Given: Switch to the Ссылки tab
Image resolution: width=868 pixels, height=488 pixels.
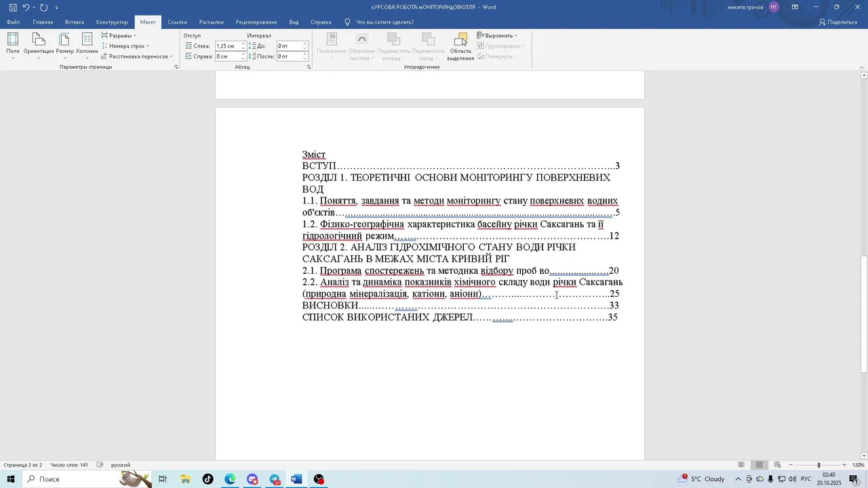Looking at the screenshot, I should point(177,22).
